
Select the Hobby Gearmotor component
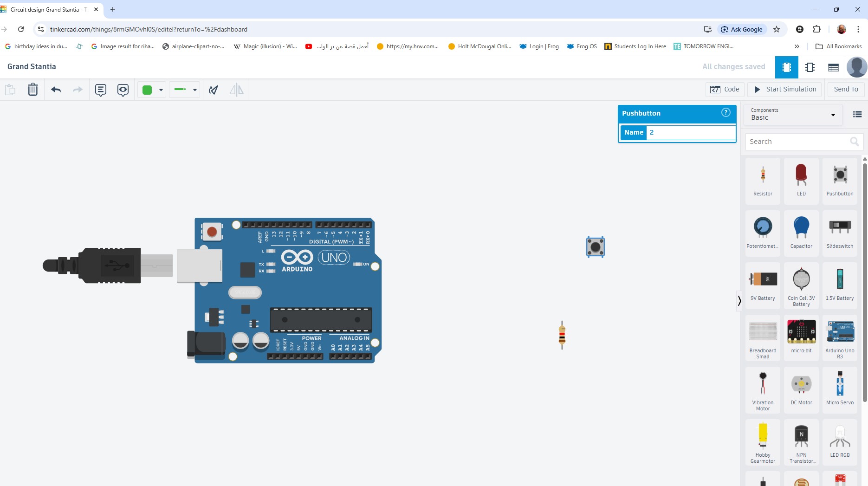(x=763, y=442)
